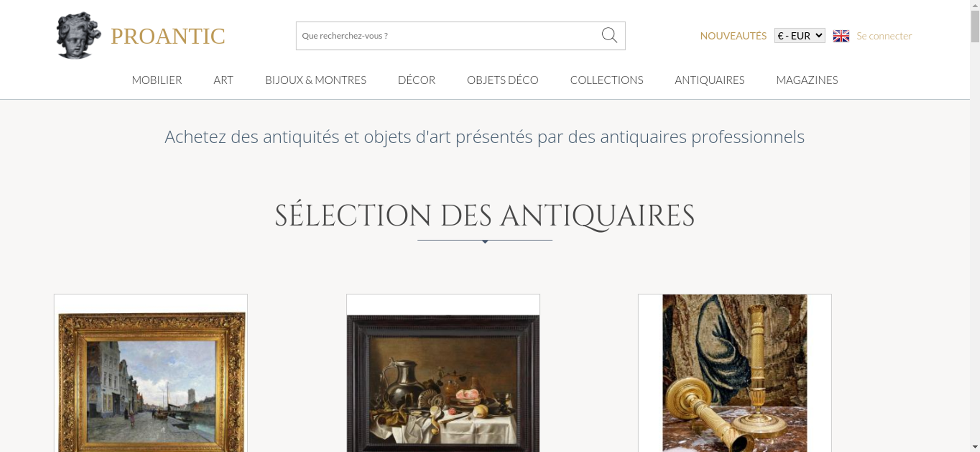Open the gilded bronze candlesticks photo
This screenshot has height=452, width=980.
point(735,373)
